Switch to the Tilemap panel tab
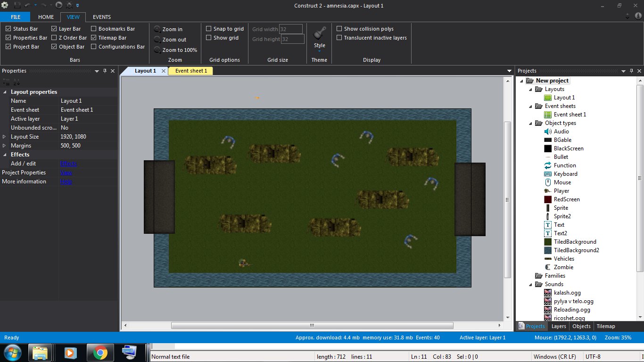 (x=606, y=326)
